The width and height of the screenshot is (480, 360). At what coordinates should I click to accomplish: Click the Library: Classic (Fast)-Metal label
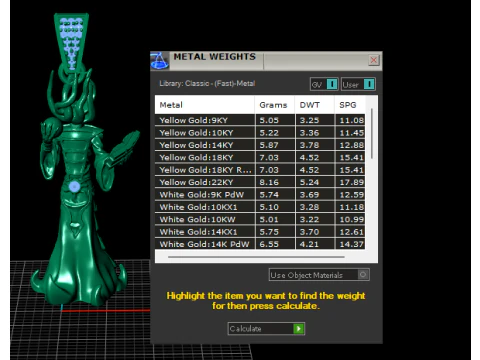pyautogui.click(x=207, y=83)
